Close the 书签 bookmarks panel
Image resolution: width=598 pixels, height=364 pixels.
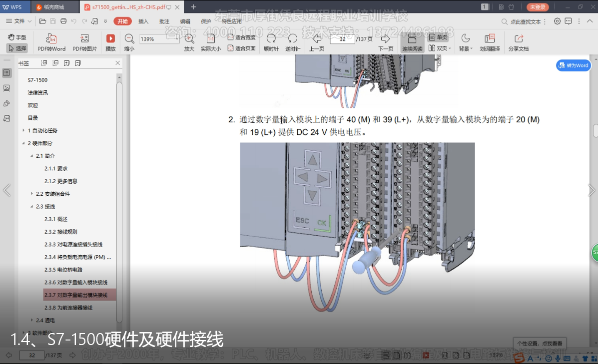pos(117,63)
